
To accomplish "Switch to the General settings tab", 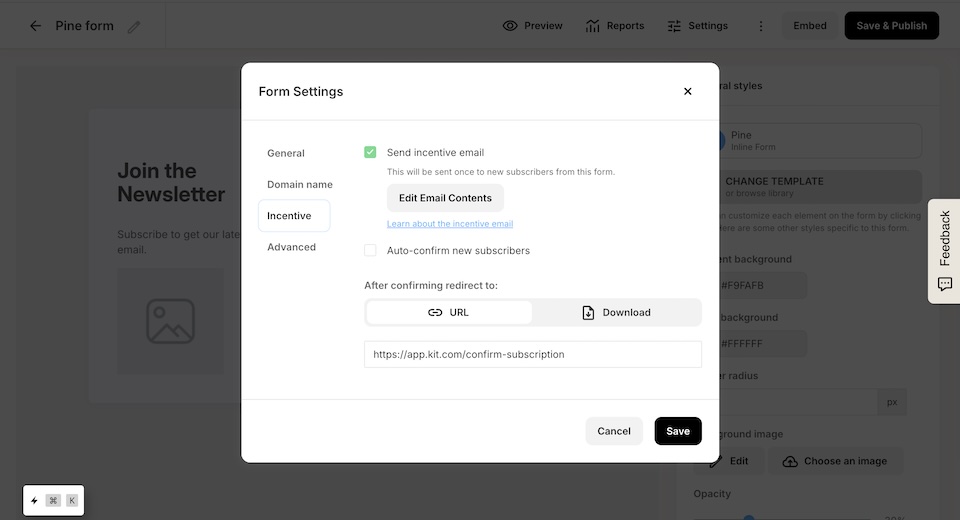I will [286, 153].
